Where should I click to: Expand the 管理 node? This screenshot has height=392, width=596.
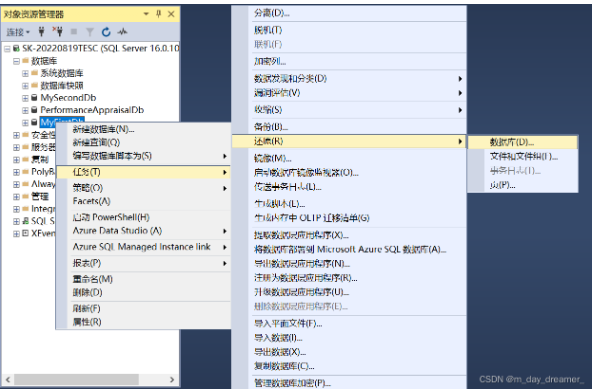pyautogui.click(x=16, y=197)
